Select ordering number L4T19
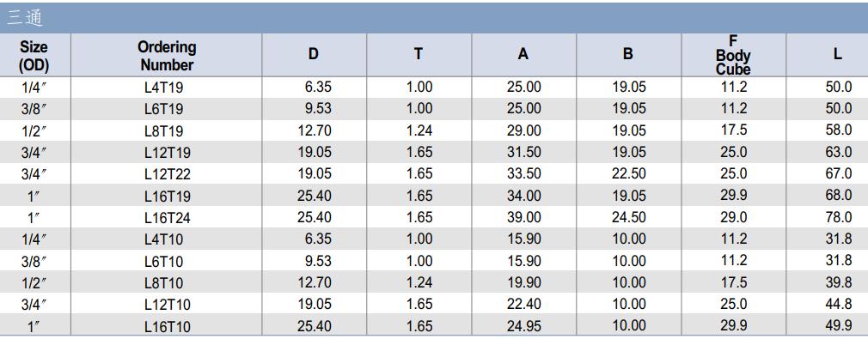This screenshot has width=868, height=339. [163, 88]
